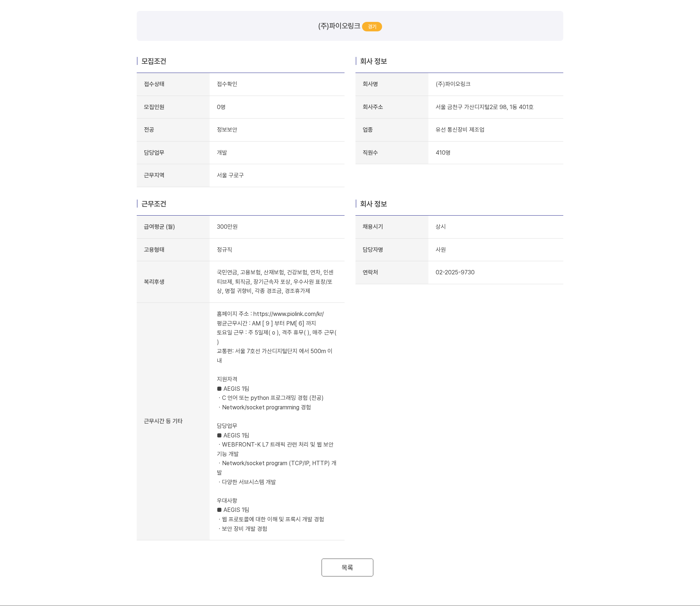Click the company address 서울 금천구 가산디지털2로 98
700x606 pixels.
(x=484, y=107)
